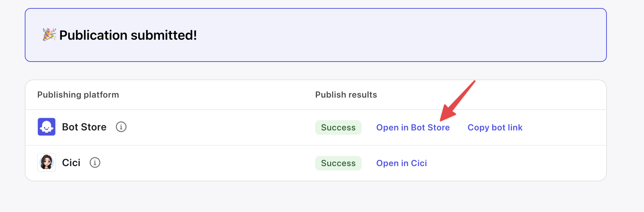This screenshot has width=644, height=212.
Task: Click the info icon beside Cici
Action: 95,162
